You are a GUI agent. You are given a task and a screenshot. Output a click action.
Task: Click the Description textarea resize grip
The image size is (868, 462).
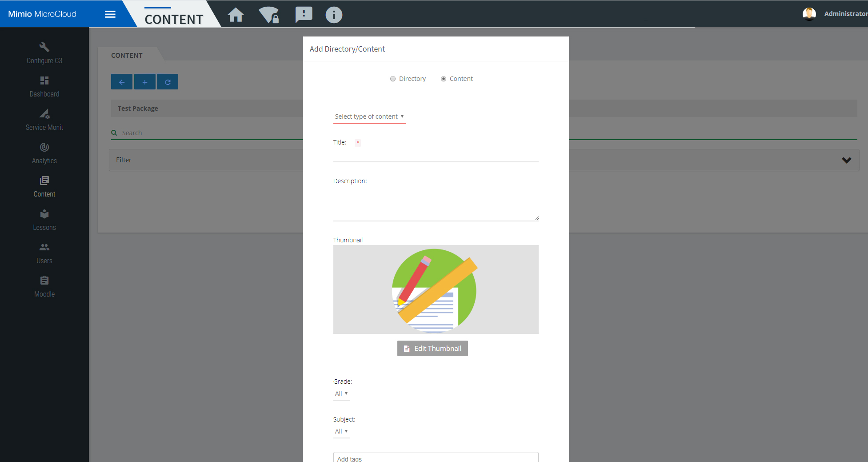point(536,218)
